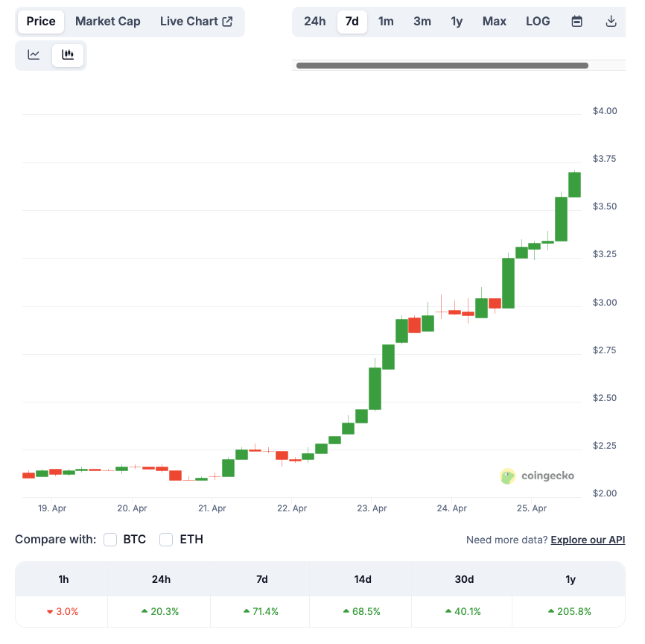645x644 pixels.
Task: Switch to Market Cap tab
Action: click(x=108, y=22)
